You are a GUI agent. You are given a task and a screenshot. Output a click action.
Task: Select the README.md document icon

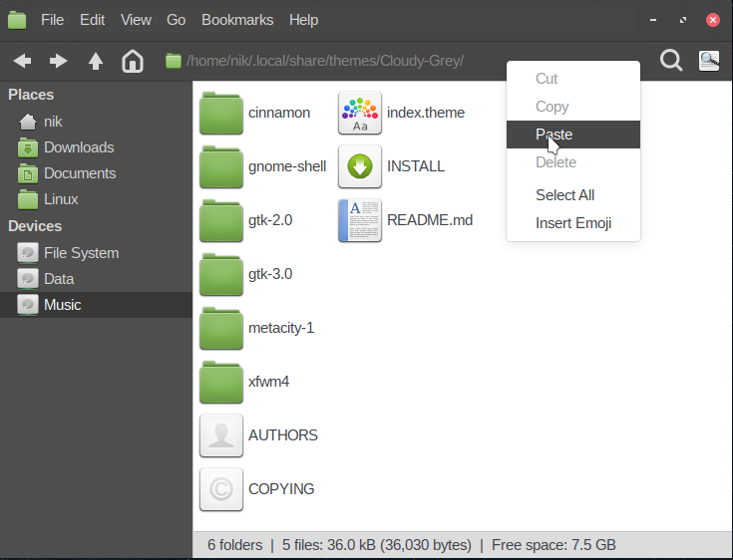(360, 220)
